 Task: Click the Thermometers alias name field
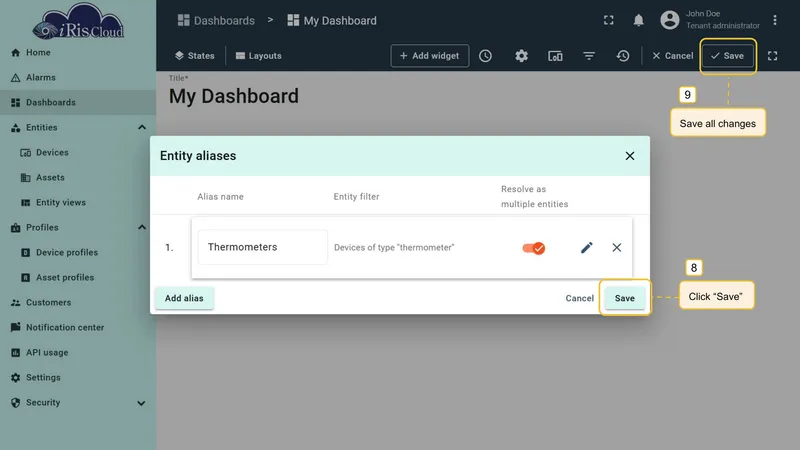(x=263, y=247)
